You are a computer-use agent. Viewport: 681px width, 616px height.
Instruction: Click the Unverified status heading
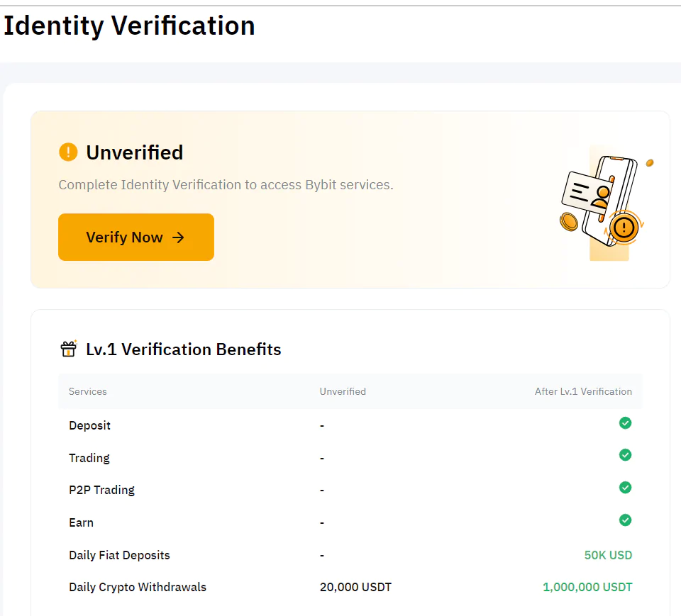tap(135, 152)
